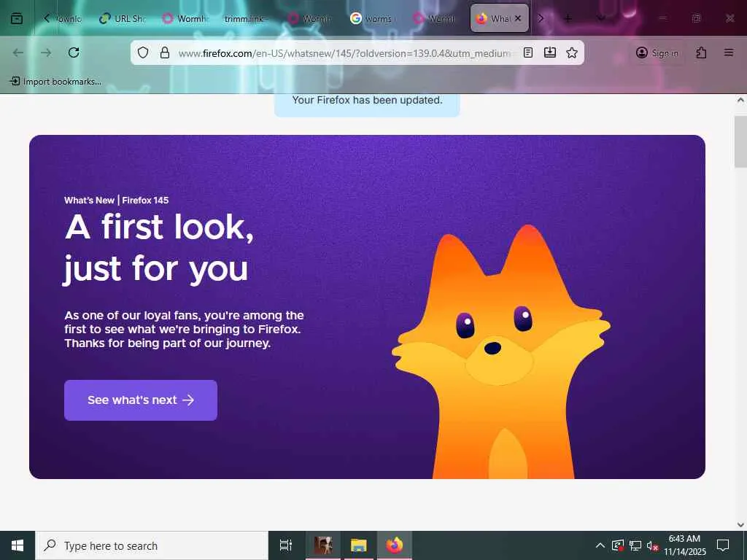Bookmark this page with the star
Image resolution: width=747 pixels, height=560 pixels.
pyautogui.click(x=572, y=52)
